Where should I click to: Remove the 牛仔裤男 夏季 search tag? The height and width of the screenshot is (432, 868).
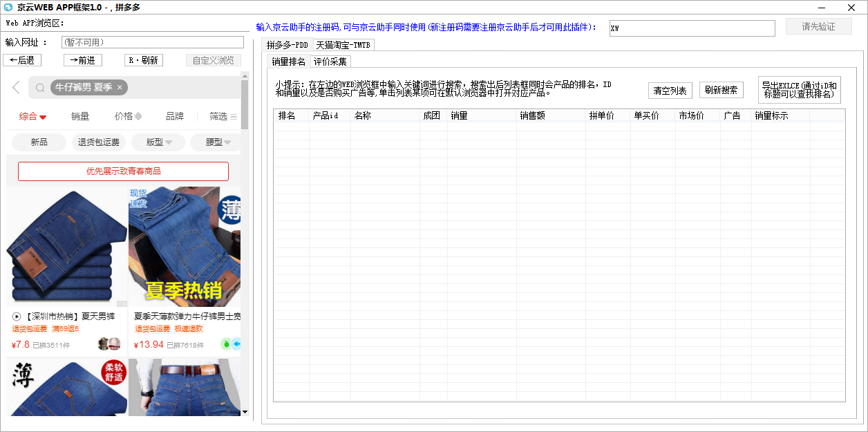point(120,87)
